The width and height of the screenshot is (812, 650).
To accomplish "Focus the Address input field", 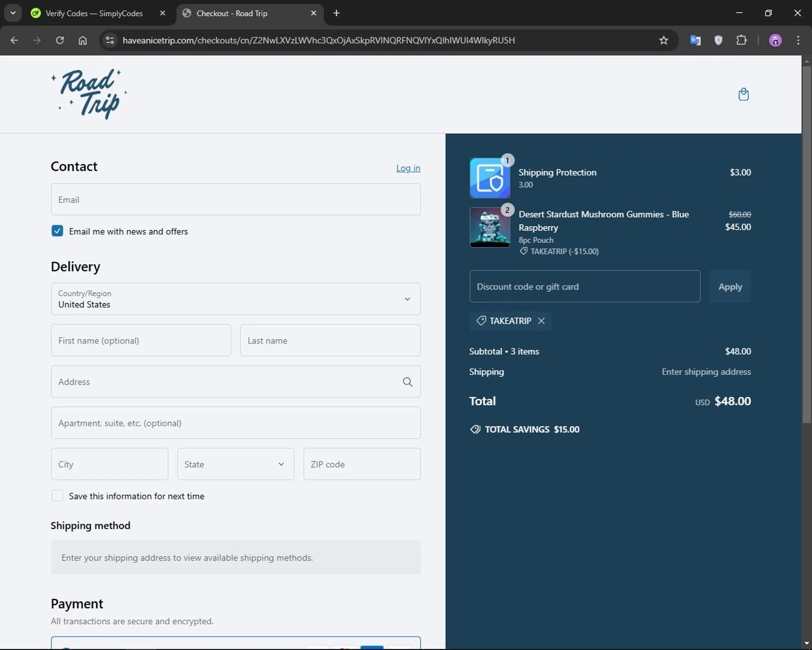I will (x=235, y=382).
